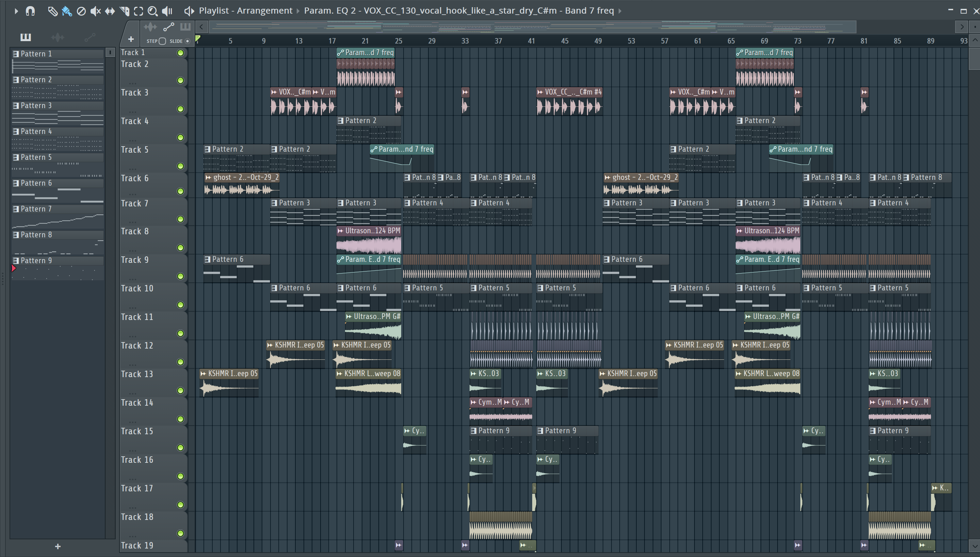Viewport: 980px width, 557px height.
Task: Click the picker panel scrollbar handle
Action: tap(110, 53)
